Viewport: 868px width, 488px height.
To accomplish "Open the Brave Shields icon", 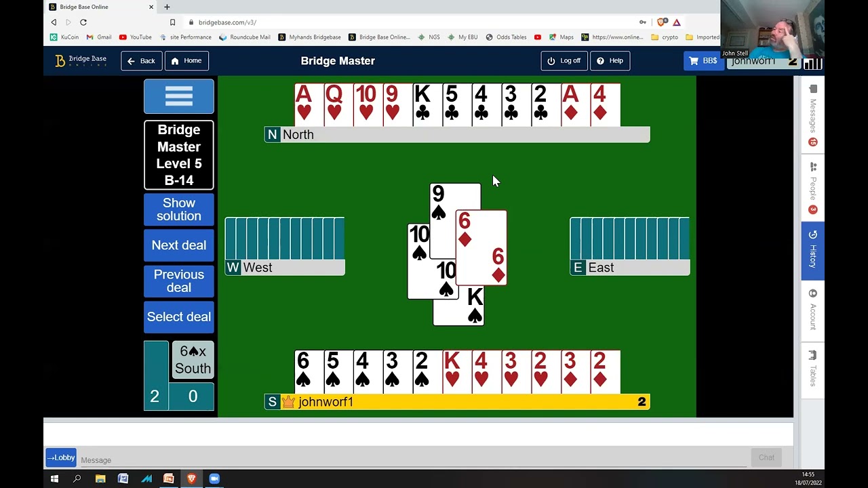I will [x=663, y=22].
